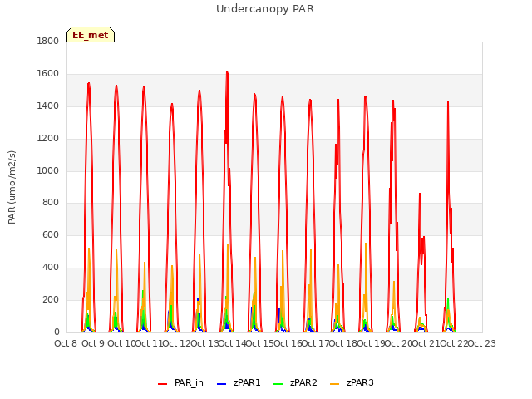Click the EE_met label box
The width and height of the screenshot is (532, 399).
click(x=91, y=35)
